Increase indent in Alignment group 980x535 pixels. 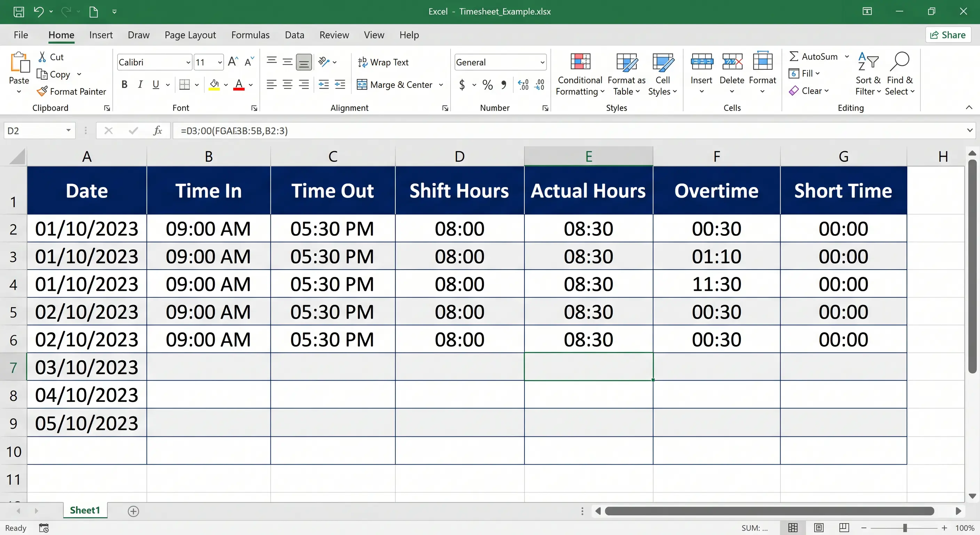tap(340, 85)
